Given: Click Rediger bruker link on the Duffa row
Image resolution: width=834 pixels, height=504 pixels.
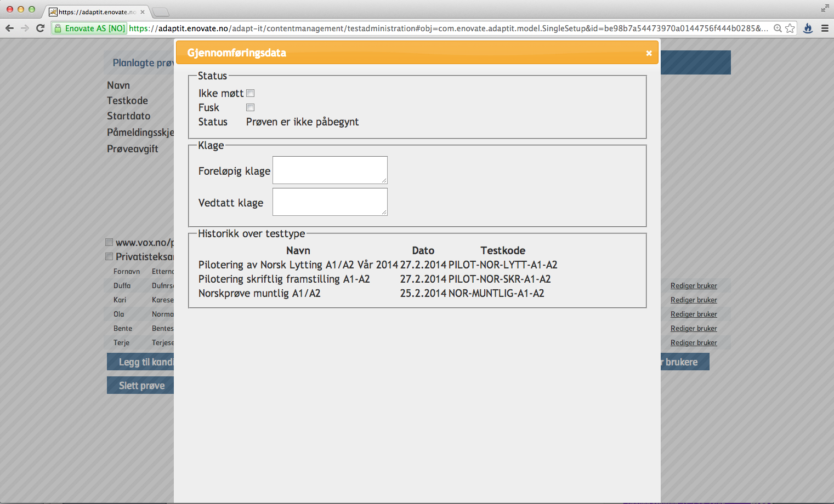Looking at the screenshot, I should click(694, 286).
